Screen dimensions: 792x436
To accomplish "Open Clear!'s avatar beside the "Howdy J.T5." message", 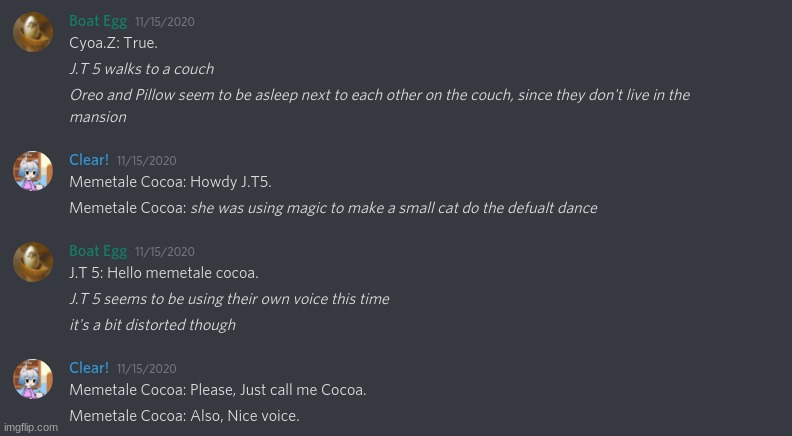I will coord(33,171).
